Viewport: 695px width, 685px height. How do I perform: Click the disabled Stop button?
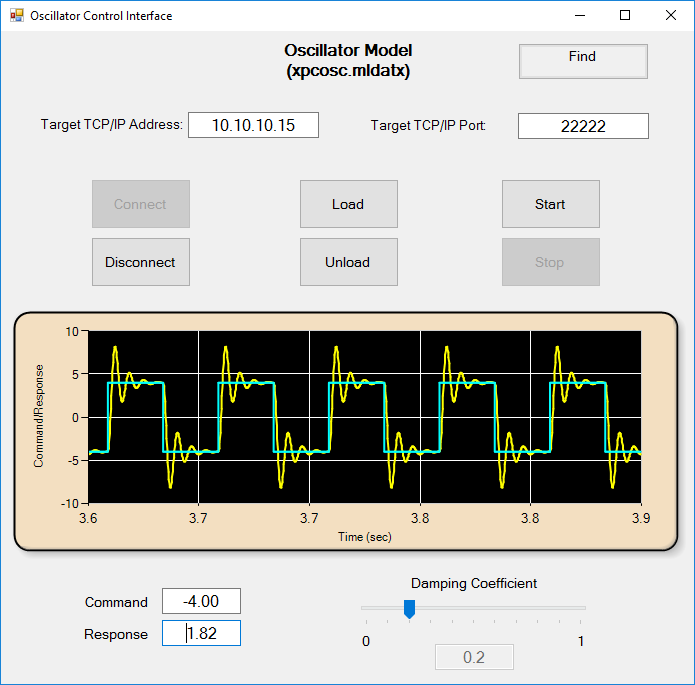click(x=551, y=262)
